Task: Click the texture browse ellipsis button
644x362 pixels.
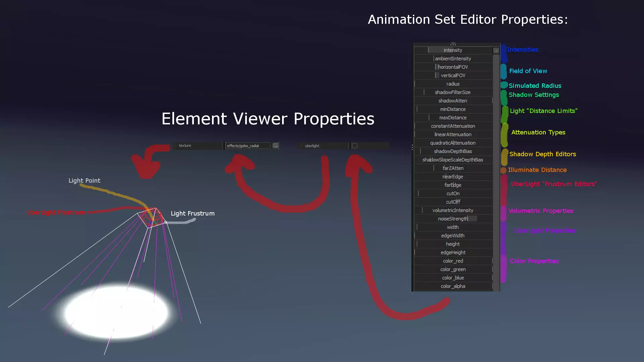Action: pos(275,145)
